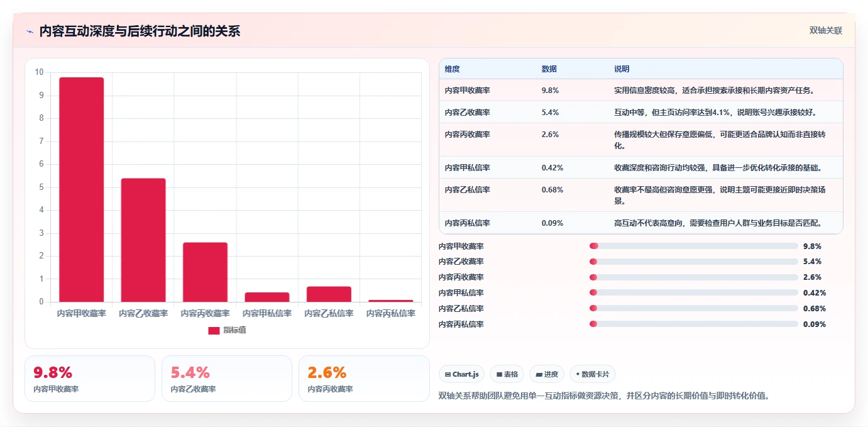Screen dimensions: 868x427
Task: Click the 内容乙私信率 x-axis label
Action: click(329, 313)
